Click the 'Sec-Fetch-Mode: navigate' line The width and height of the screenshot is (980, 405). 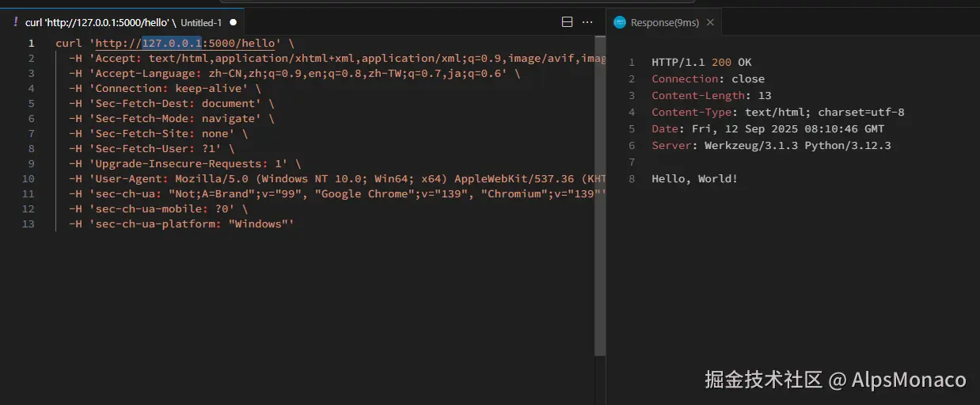pos(172,118)
